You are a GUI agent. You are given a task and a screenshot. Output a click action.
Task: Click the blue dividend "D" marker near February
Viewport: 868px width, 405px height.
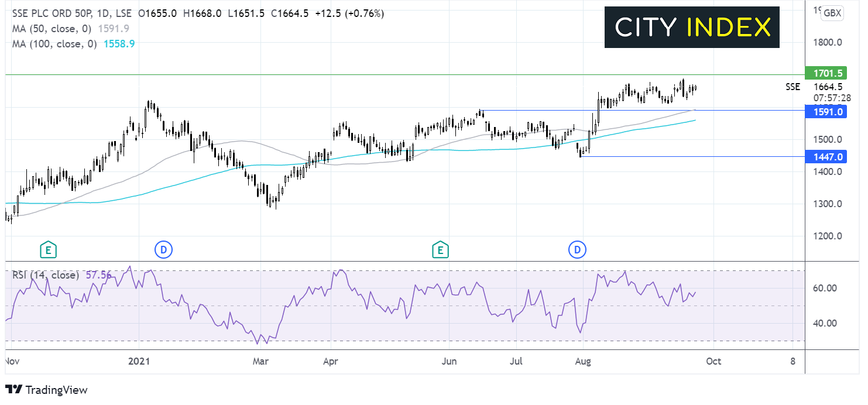pyautogui.click(x=164, y=249)
